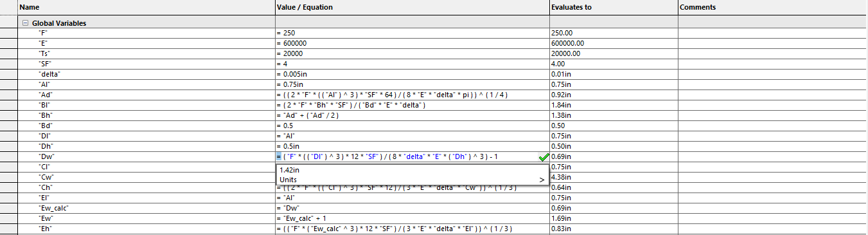Click the = 250 value of F
868x235 pixels.
click(412, 33)
